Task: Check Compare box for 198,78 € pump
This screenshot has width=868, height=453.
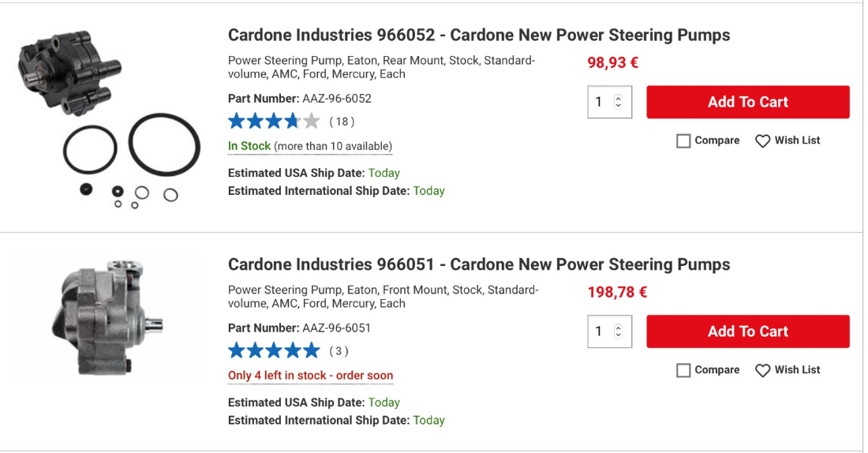Action: click(683, 371)
